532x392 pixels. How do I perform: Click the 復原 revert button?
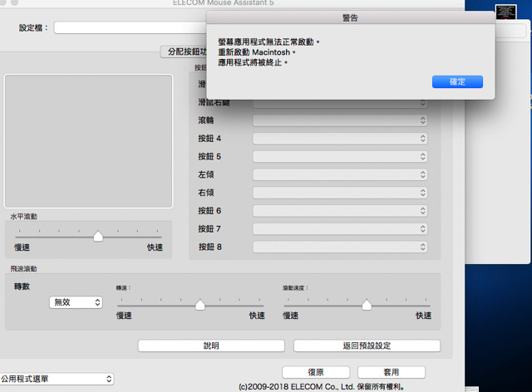(316, 372)
